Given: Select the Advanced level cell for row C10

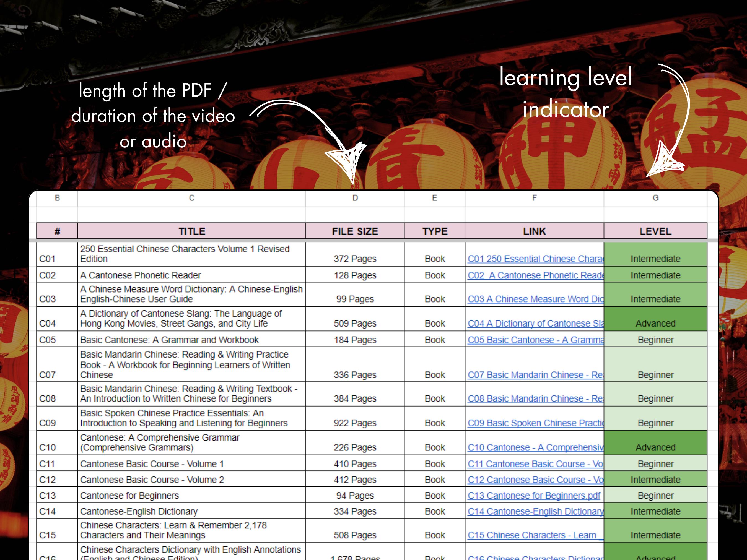Looking at the screenshot, I should pyautogui.click(x=655, y=447).
